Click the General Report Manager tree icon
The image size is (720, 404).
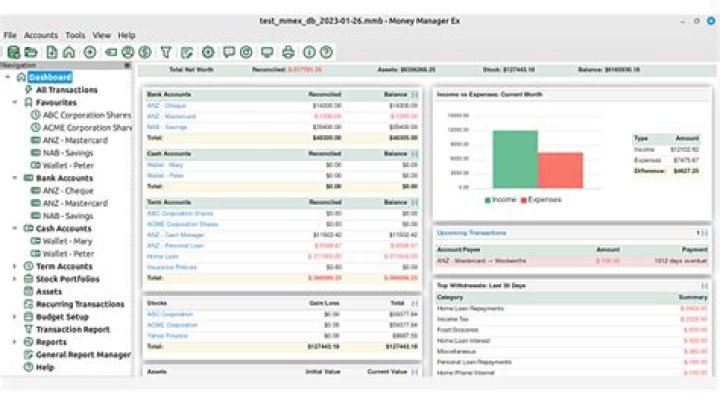(28, 354)
